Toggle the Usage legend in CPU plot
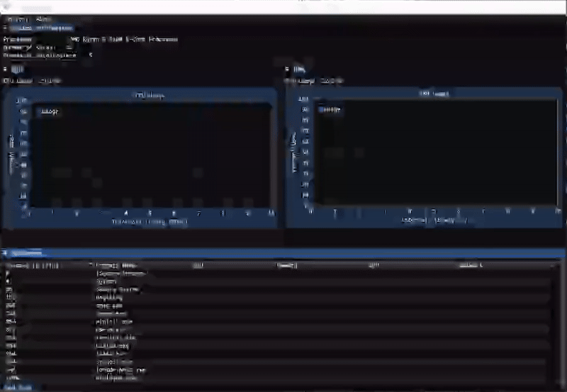 pyautogui.click(x=50, y=111)
